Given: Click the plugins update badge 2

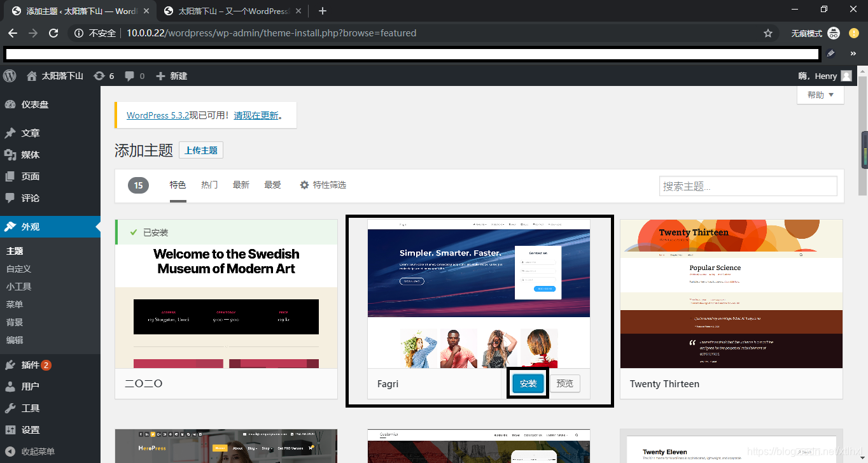Looking at the screenshot, I should 46,365.
